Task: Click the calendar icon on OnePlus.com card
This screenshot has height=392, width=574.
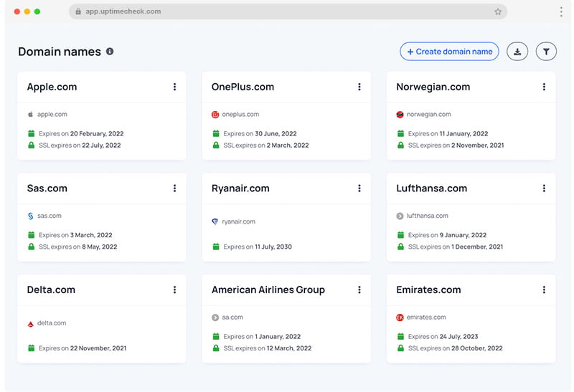Action: 216,133
